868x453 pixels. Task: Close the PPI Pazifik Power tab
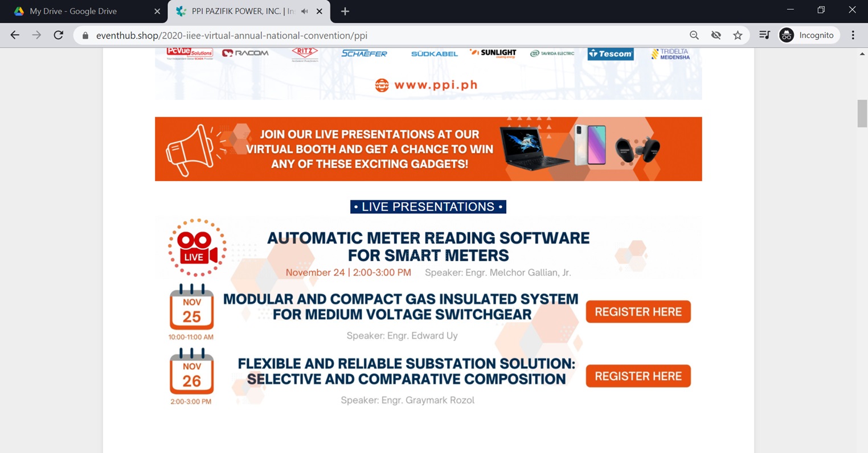[320, 11]
